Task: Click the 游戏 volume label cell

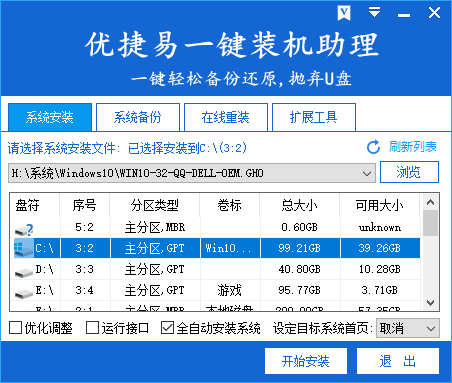Action: [230, 290]
